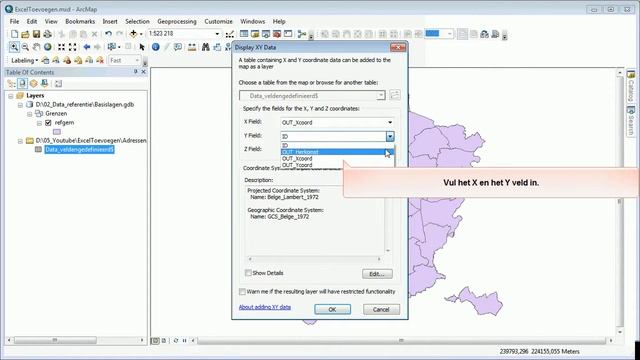Click the browse-for-table folder icon in dialog
Viewport: 640px width, 360px height.
[x=395, y=95]
